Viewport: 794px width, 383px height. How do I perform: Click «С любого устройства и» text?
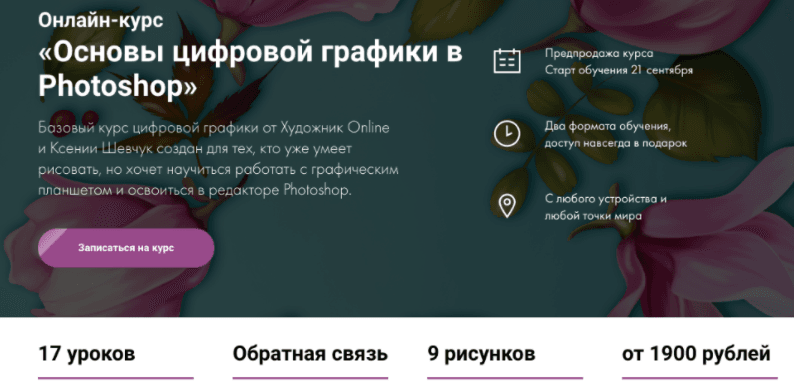click(606, 199)
